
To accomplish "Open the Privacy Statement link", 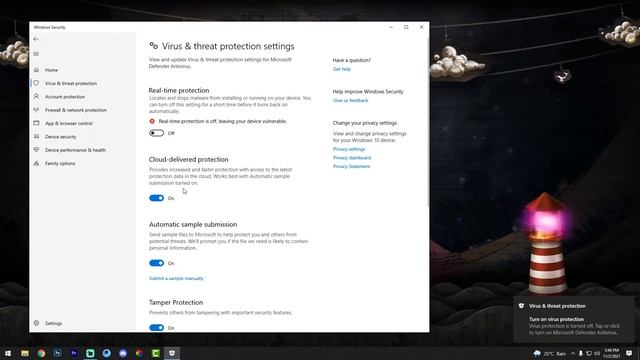I will click(351, 166).
